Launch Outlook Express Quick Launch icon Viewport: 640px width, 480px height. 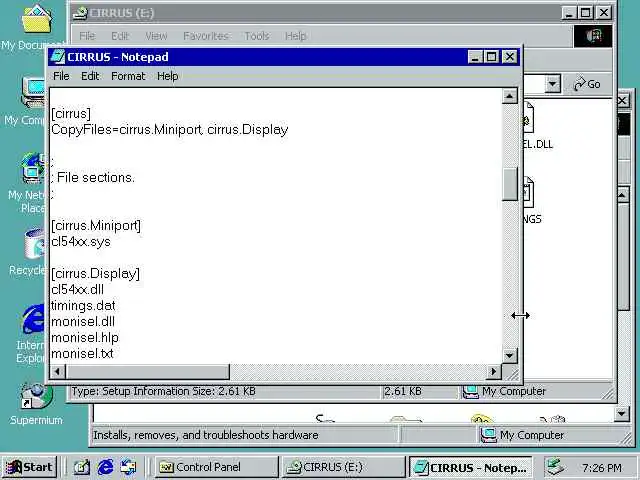coord(129,467)
